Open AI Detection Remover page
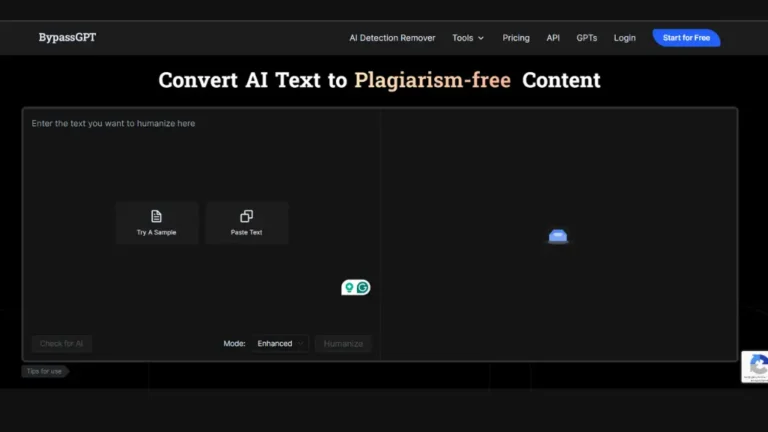The image size is (768, 432). click(x=392, y=38)
